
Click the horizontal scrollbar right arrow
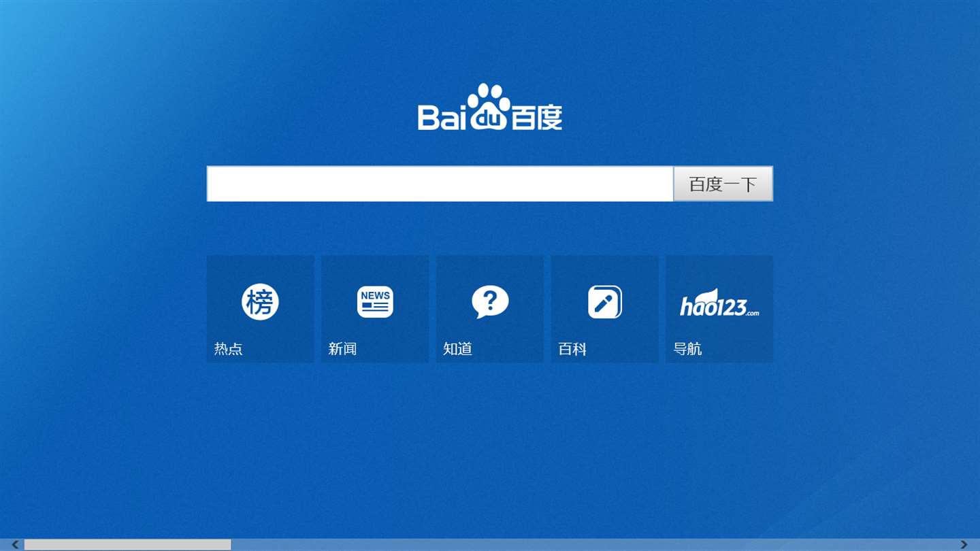(x=964, y=544)
